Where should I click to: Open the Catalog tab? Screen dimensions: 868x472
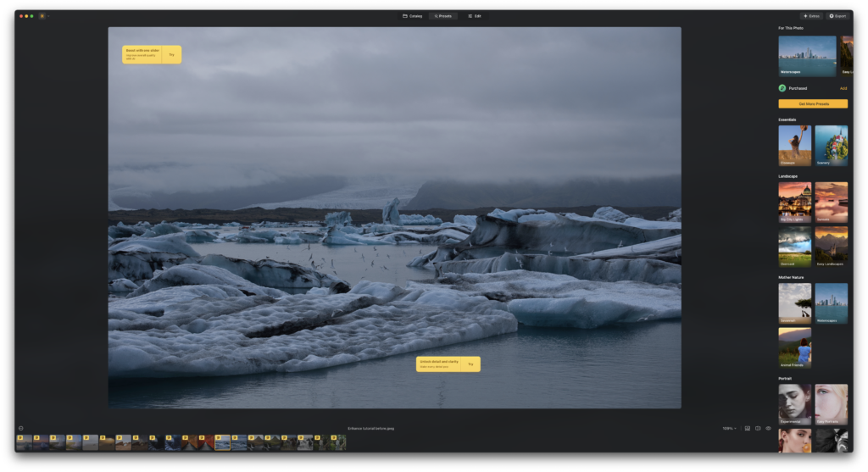pos(413,16)
